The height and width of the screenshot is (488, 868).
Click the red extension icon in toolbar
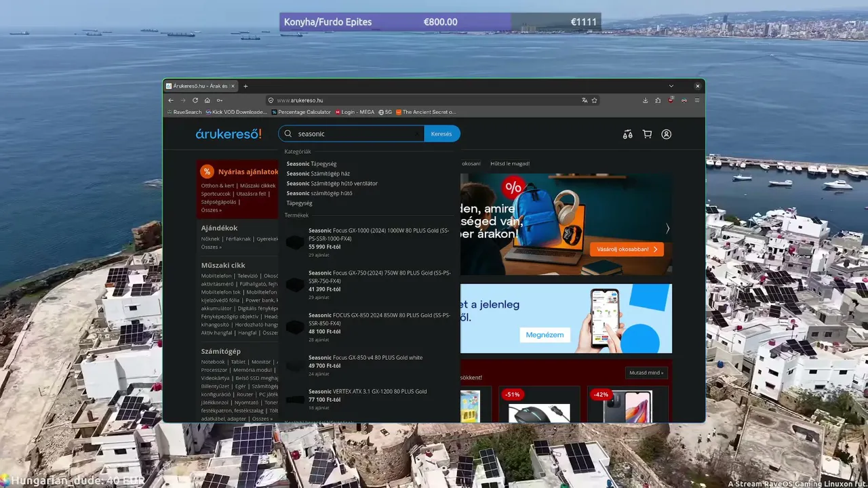[x=671, y=100]
